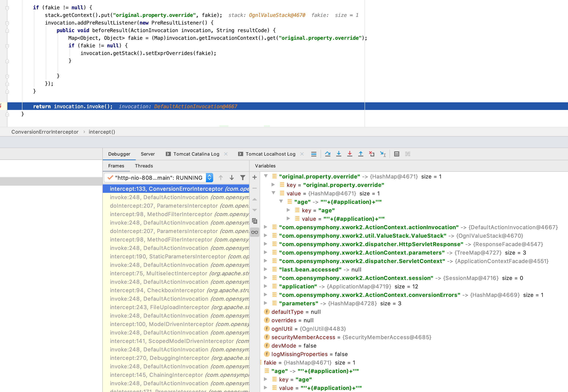Select frame intercept:100, ModelDrivenInterceptor

[176, 324]
